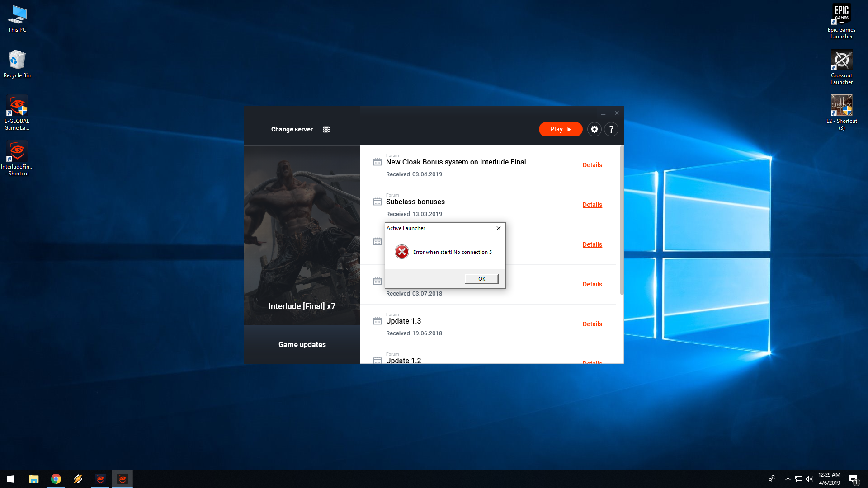Open Details link for Update 1.3
This screenshot has height=488, width=868.
point(592,324)
